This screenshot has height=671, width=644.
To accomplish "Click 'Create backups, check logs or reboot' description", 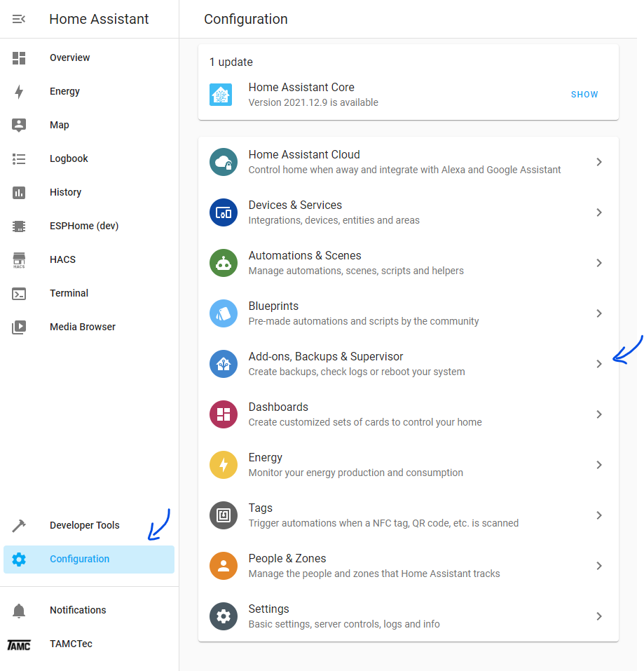I will (357, 372).
